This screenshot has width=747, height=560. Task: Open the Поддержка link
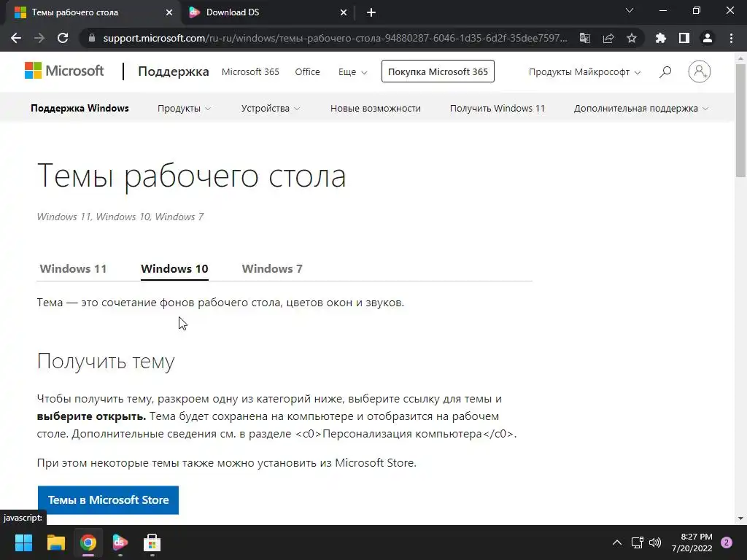[x=174, y=71]
